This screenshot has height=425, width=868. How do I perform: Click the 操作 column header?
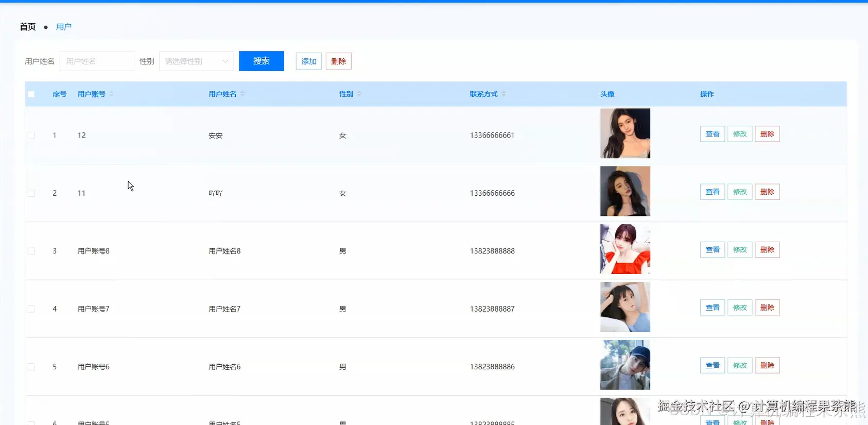(x=707, y=94)
